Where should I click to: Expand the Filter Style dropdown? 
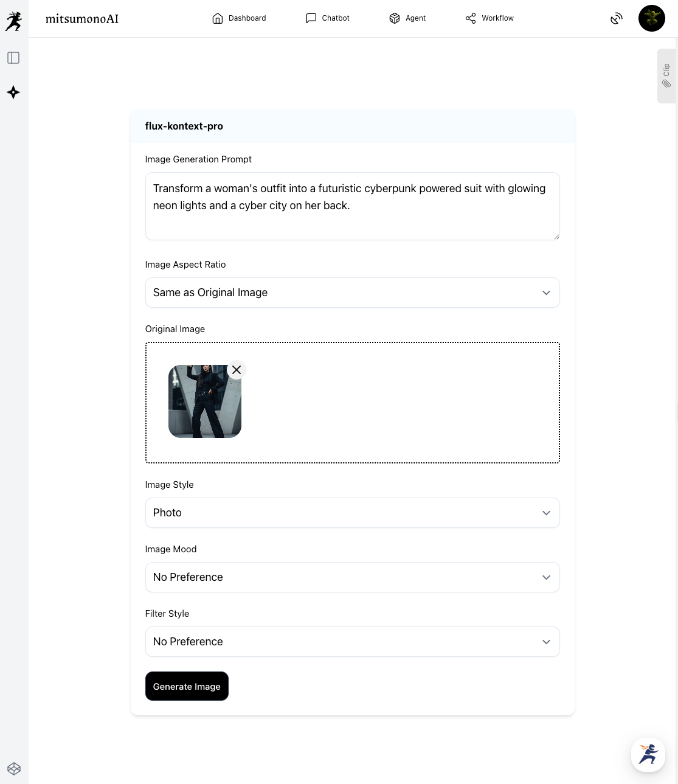click(352, 642)
